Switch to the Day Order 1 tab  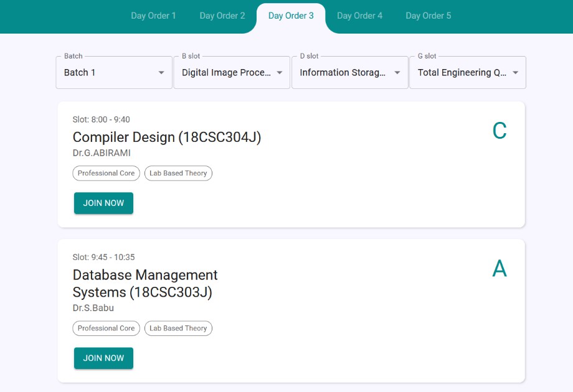point(153,16)
